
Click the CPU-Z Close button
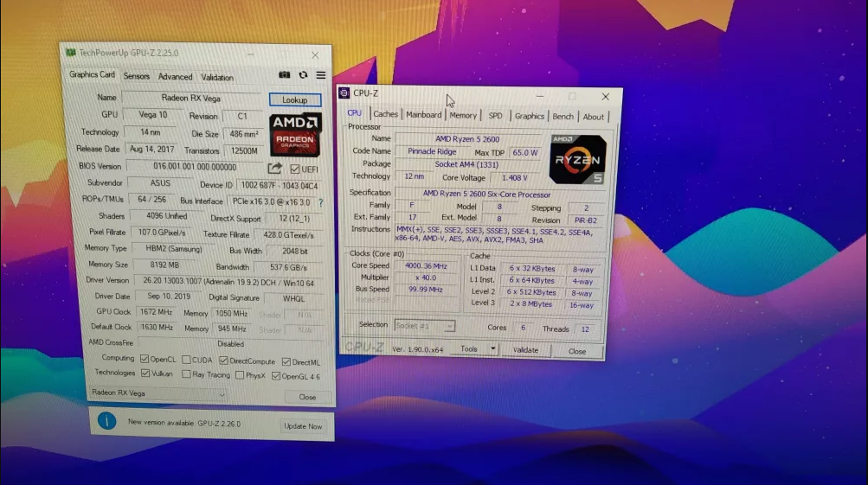pos(577,351)
